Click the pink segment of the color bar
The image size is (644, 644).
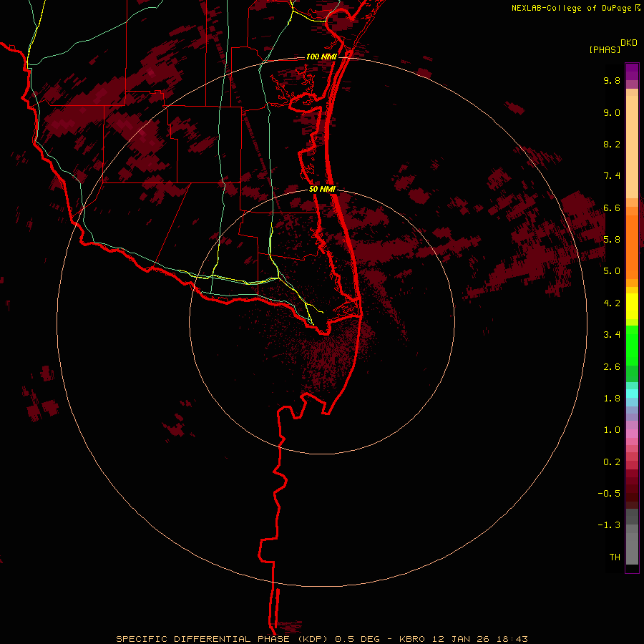click(x=632, y=434)
